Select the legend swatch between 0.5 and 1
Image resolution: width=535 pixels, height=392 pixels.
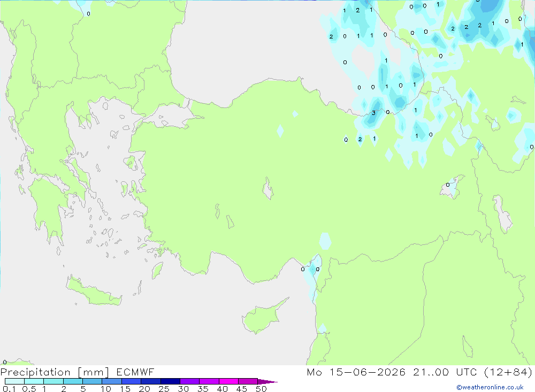point(34,381)
